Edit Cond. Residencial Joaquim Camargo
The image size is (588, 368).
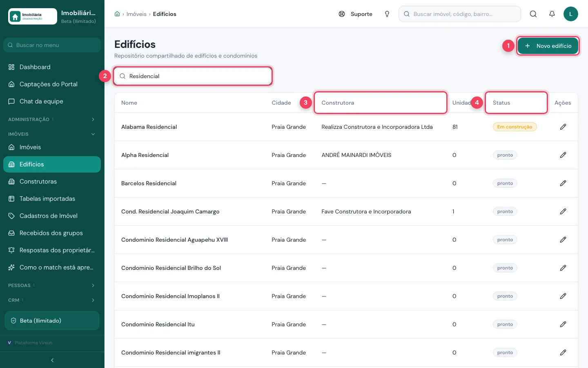[563, 211]
